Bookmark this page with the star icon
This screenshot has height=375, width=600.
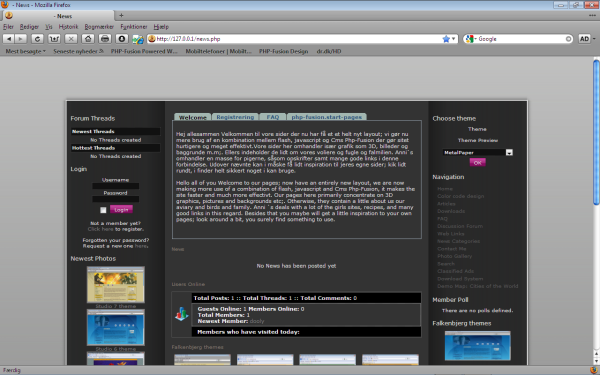446,39
